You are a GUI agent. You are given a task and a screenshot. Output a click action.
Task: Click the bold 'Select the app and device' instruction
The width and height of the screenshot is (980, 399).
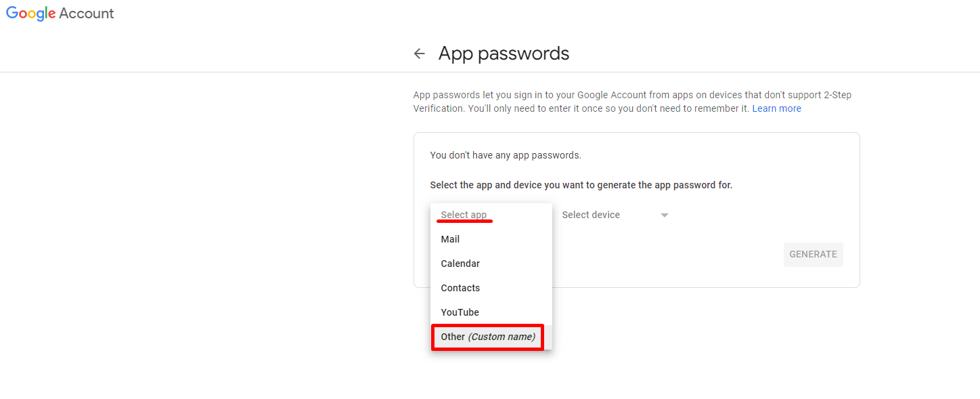point(581,185)
